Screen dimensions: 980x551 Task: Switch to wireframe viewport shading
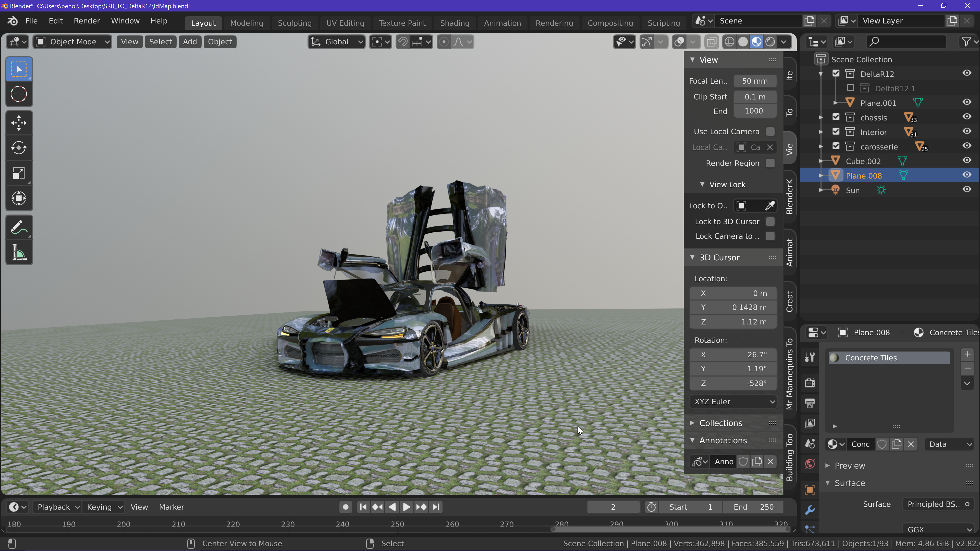click(729, 42)
